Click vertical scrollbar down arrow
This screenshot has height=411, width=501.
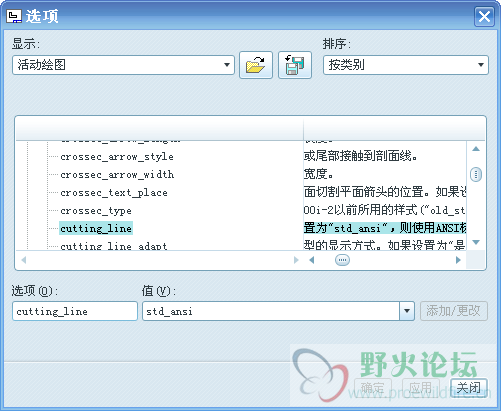click(476, 242)
